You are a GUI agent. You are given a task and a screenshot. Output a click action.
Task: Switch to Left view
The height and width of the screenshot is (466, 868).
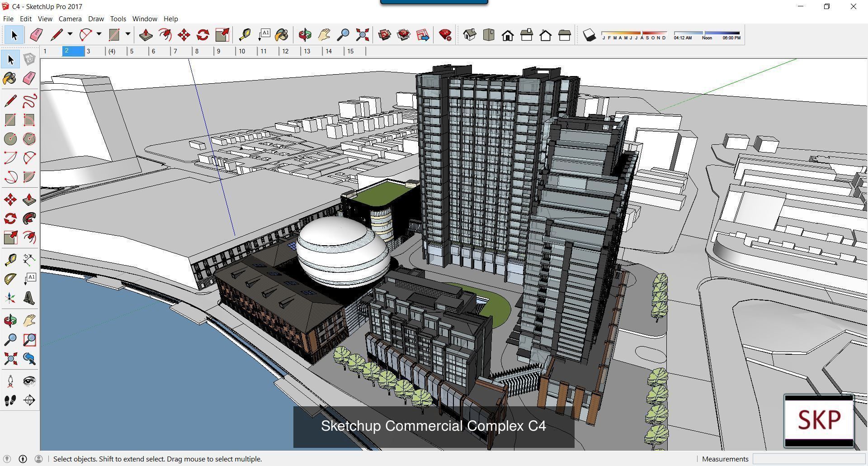click(x=565, y=35)
